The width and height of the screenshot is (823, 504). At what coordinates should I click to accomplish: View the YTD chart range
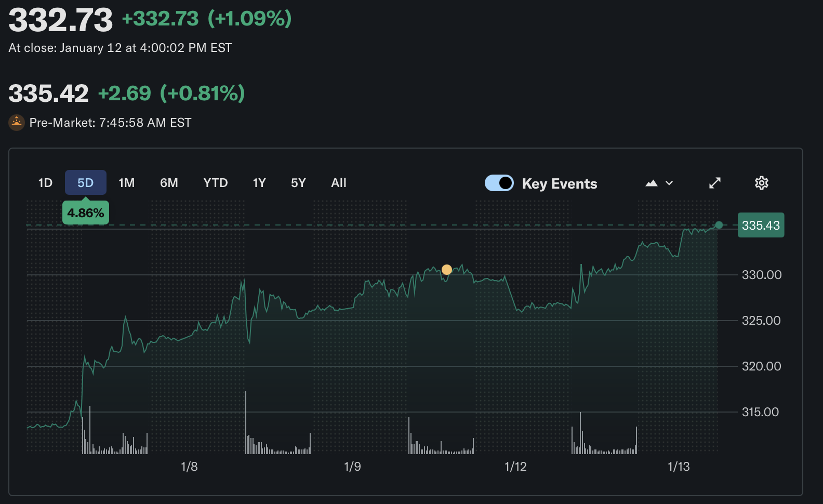coord(216,183)
